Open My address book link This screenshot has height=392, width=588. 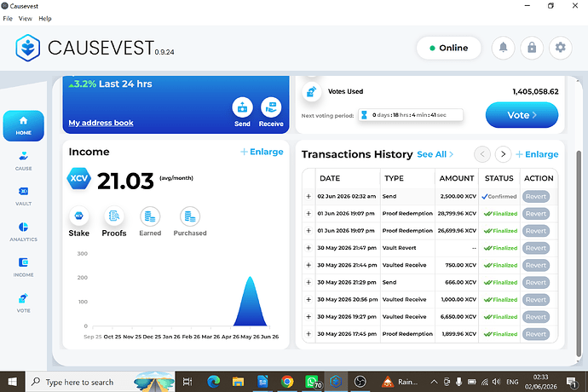pos(101,123)
